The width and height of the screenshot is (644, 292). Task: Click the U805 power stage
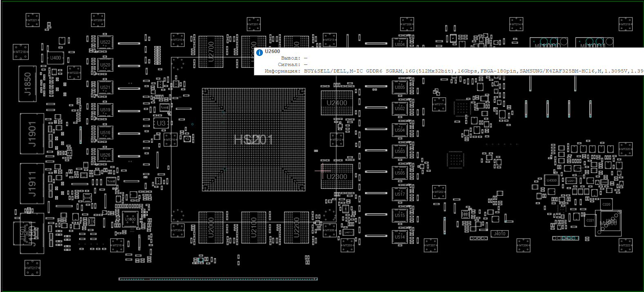pos(400,87)
